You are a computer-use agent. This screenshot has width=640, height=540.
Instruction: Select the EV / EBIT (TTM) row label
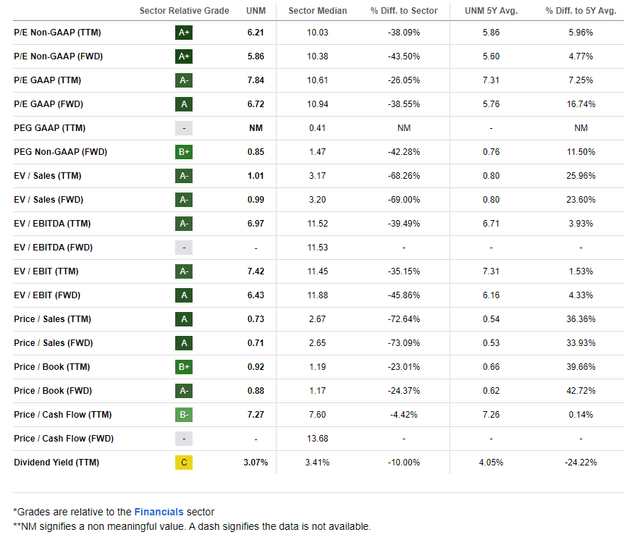46,271
